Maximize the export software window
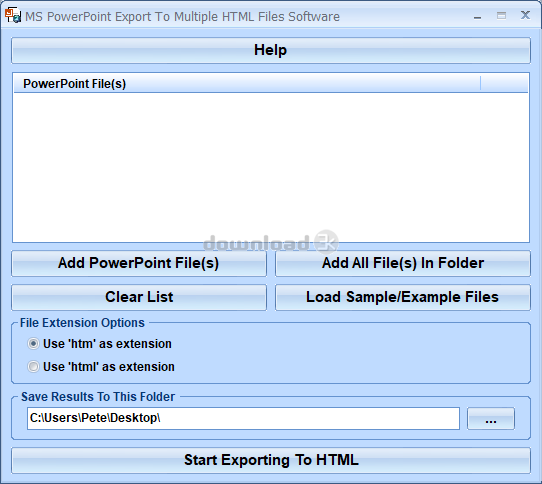 pos(501,16)
